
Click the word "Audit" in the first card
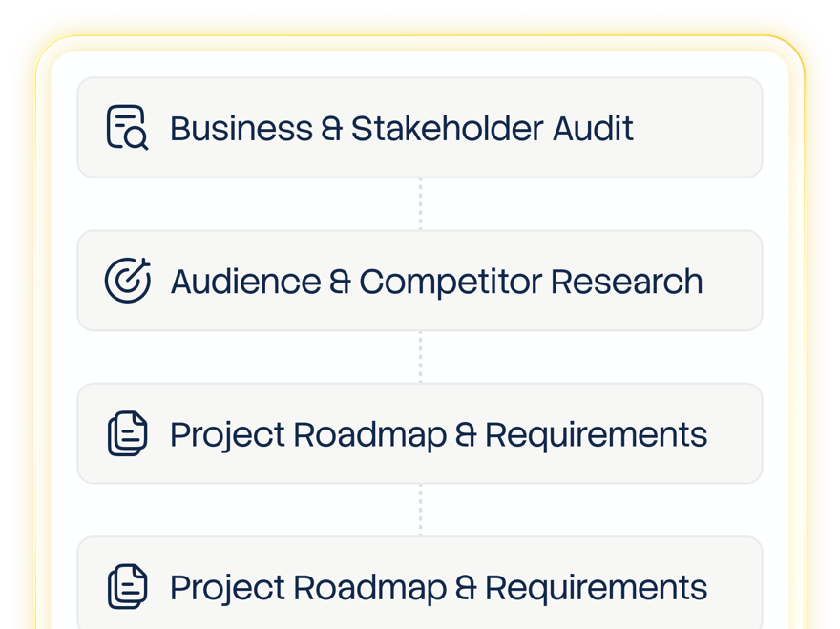[593, 129]
